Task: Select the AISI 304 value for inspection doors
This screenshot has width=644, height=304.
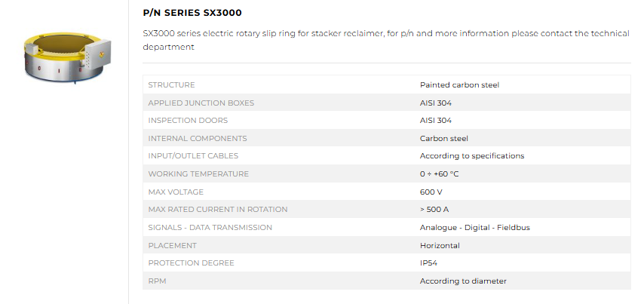Action: click(435, 121)
